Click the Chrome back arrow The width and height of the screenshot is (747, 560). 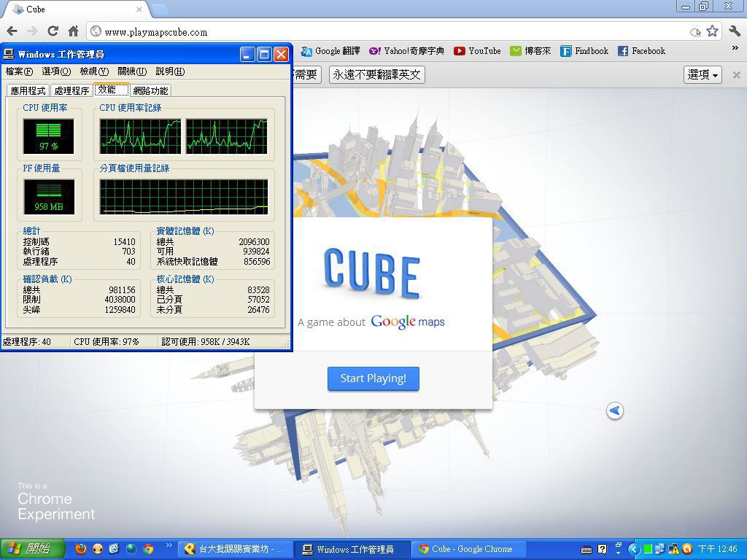(12, 31)
